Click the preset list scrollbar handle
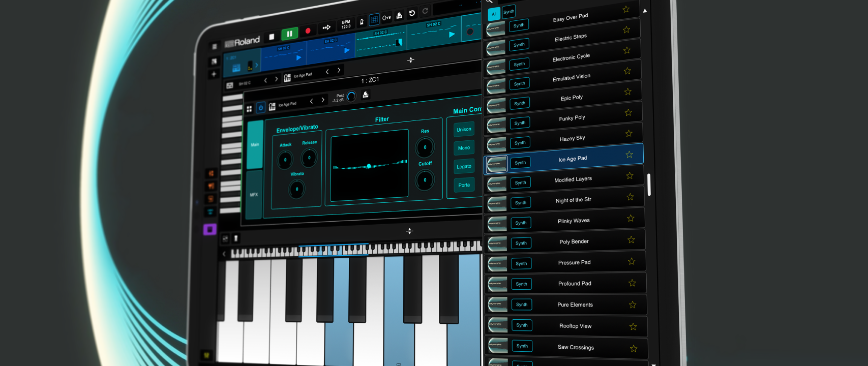This screenshot has height=366, width=868. pyautogui.click(x=649, y=185)
